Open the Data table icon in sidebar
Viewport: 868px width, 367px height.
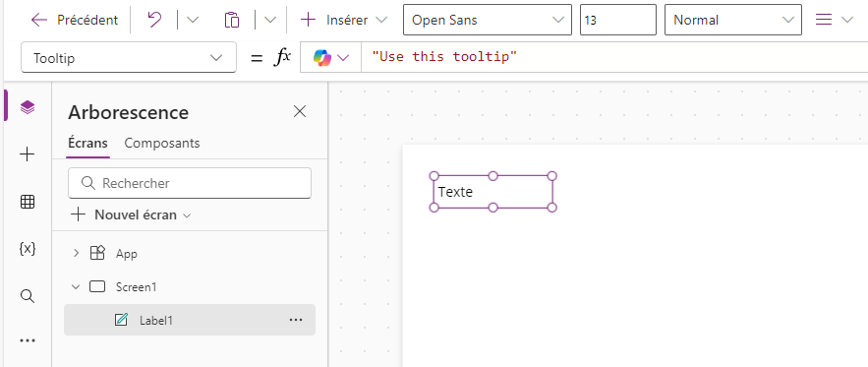28,202
